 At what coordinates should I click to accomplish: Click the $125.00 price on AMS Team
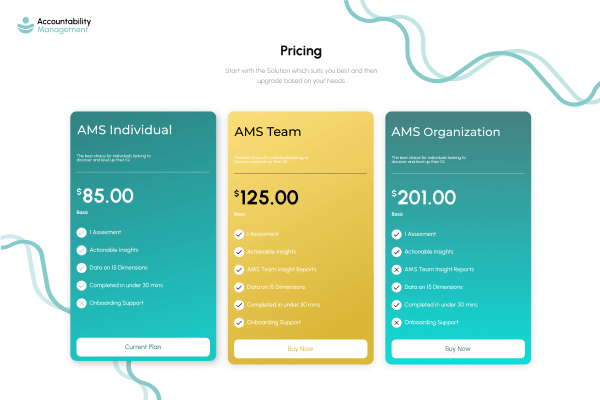(266, 198)
